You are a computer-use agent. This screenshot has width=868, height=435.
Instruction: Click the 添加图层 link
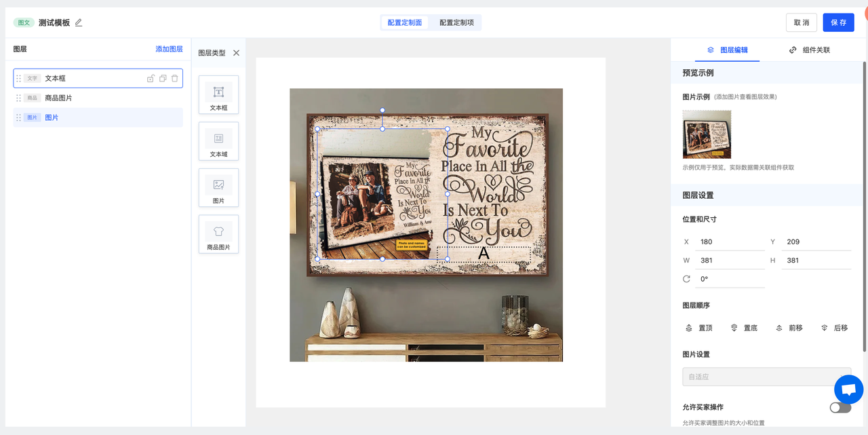(169, 50)
